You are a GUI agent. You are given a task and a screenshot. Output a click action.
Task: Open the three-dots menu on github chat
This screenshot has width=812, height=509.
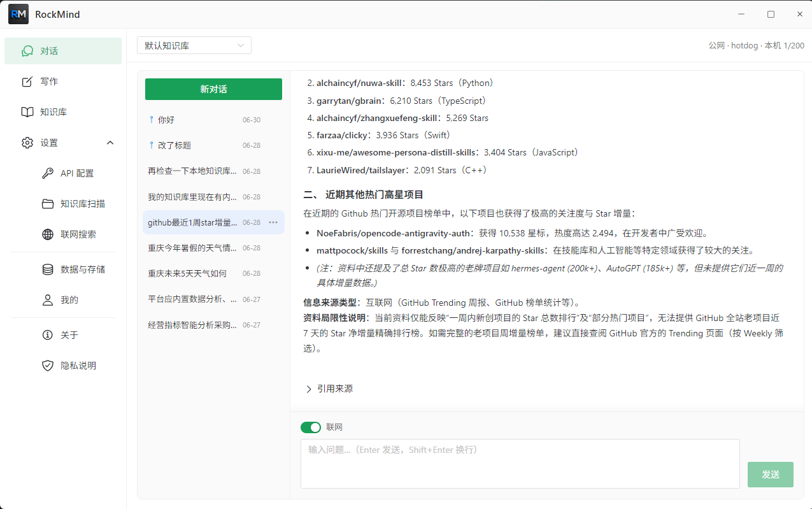pyautogui.click(x=273, y=222)
